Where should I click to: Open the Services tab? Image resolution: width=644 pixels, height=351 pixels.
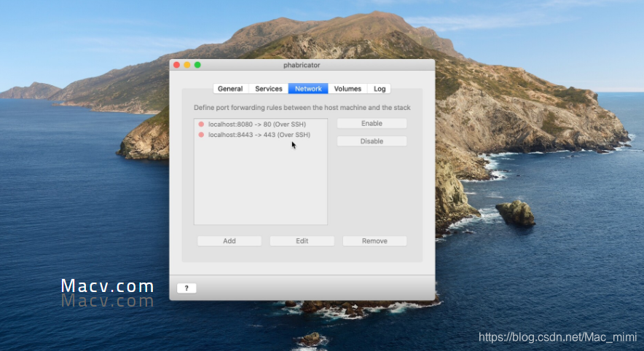(x=269, y=89)
